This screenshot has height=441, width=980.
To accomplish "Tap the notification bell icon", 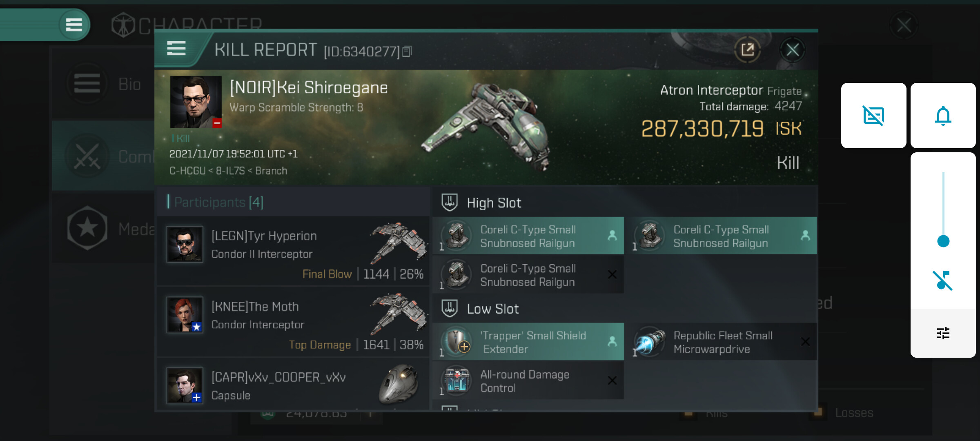I will pyautogui.click(x=943, y=116).
